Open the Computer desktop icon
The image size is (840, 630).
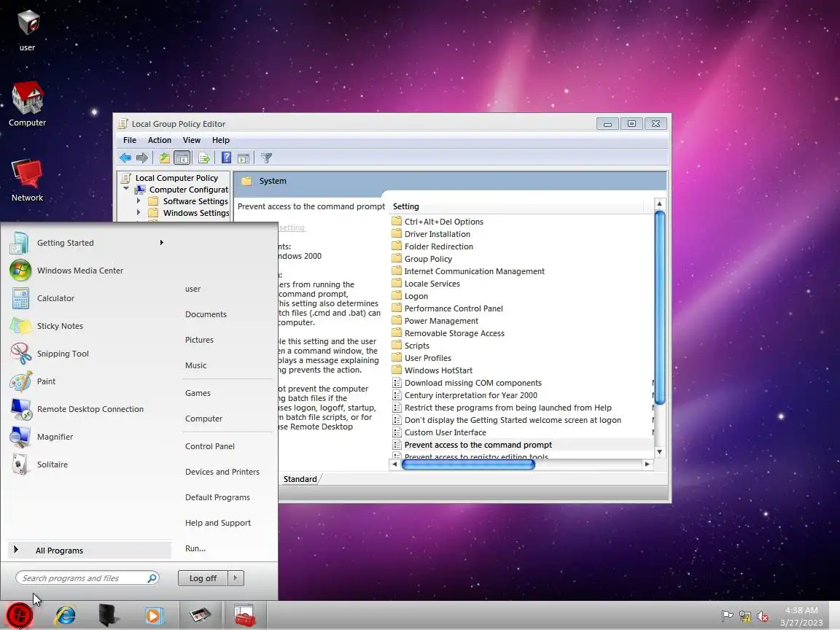[27, 104]
